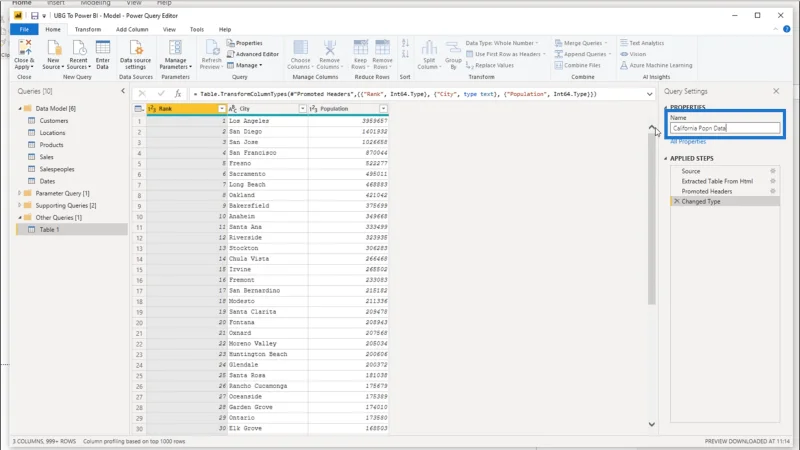Image resolution: width=800 pixels, height=450 pixels.
Task: Expand the formula bar
Action: click(649, 94)
